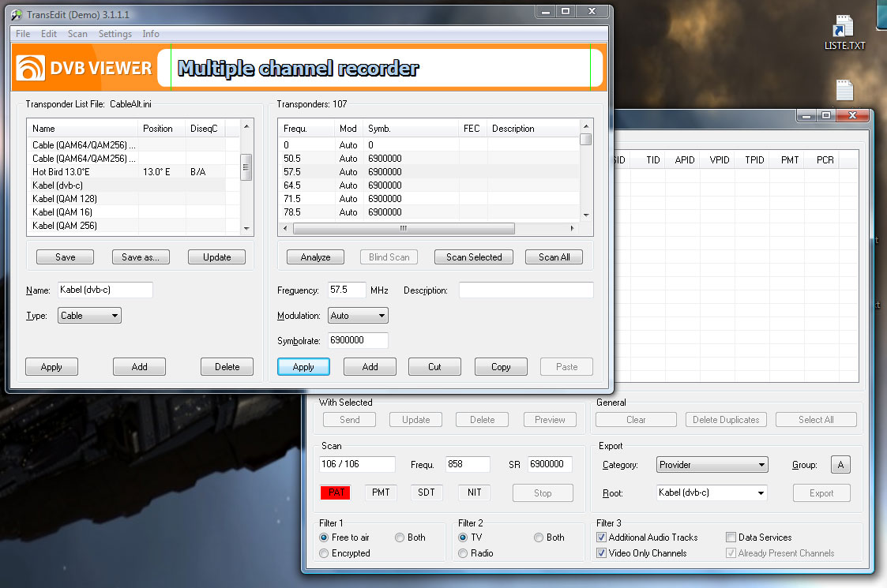Screen dimensions: 887x588
Task: Open the Info menu
Action: pyautogui.click(x=151, y=34)
